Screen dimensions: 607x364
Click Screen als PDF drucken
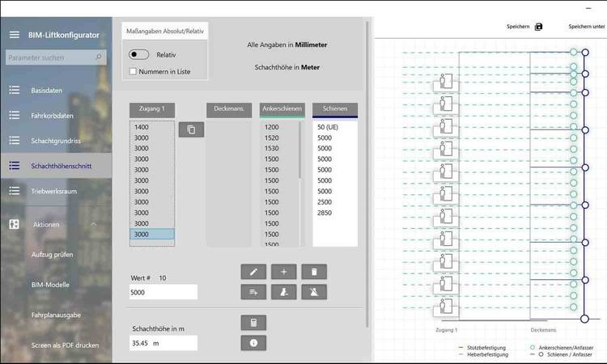click(x=65, y=345)
